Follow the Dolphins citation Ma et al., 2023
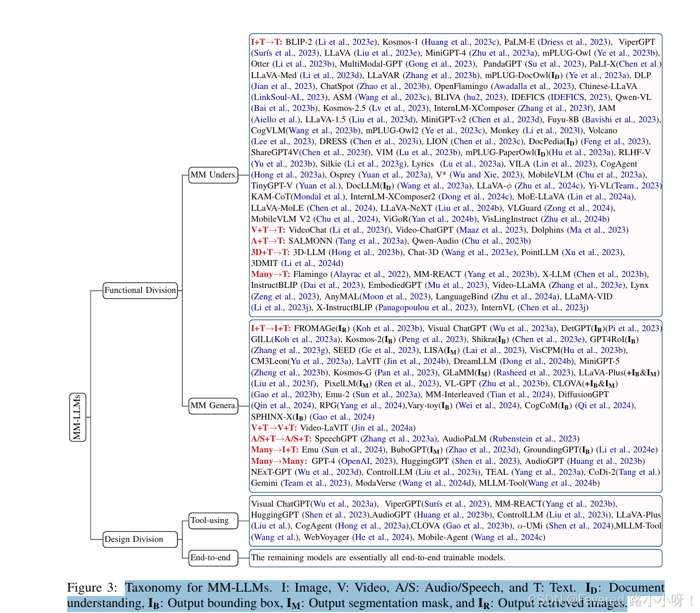This screenshot has height=613, width=700. [x=598, y=230]
